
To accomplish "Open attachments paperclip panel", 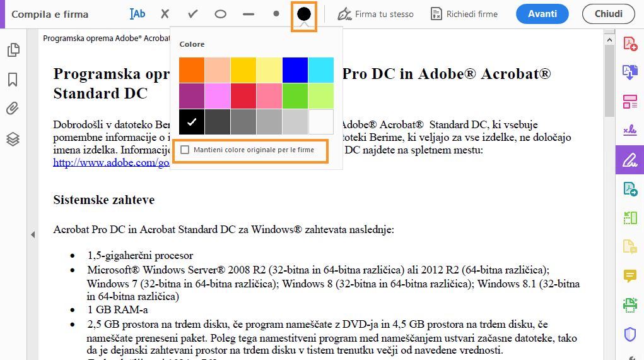I will click(x=13, y=109).
